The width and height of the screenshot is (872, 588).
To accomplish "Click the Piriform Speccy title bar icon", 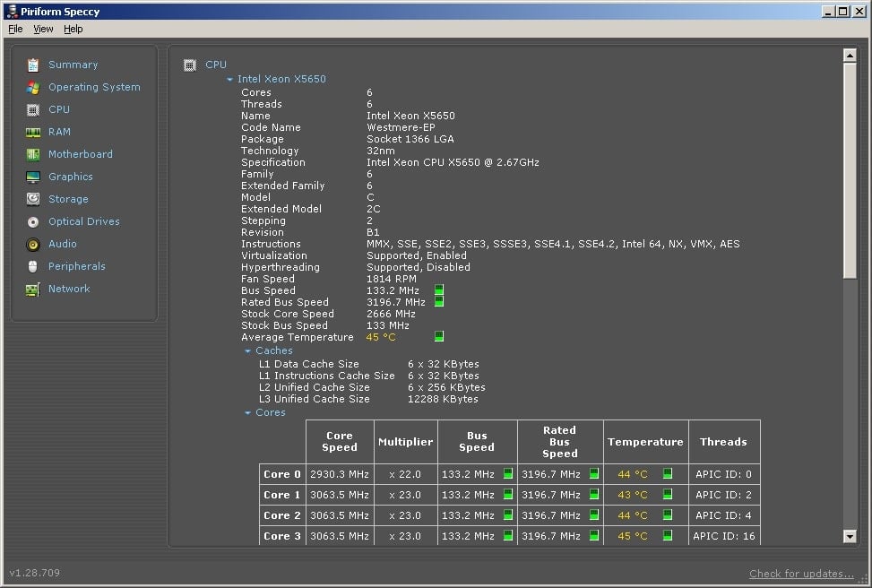I will click(11, 11).
